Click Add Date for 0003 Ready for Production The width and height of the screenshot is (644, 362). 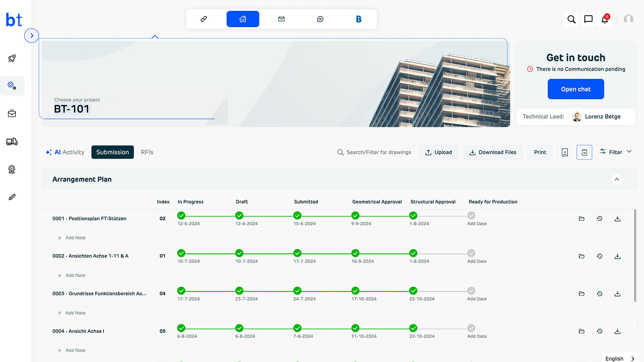click(x=477, y=299)
